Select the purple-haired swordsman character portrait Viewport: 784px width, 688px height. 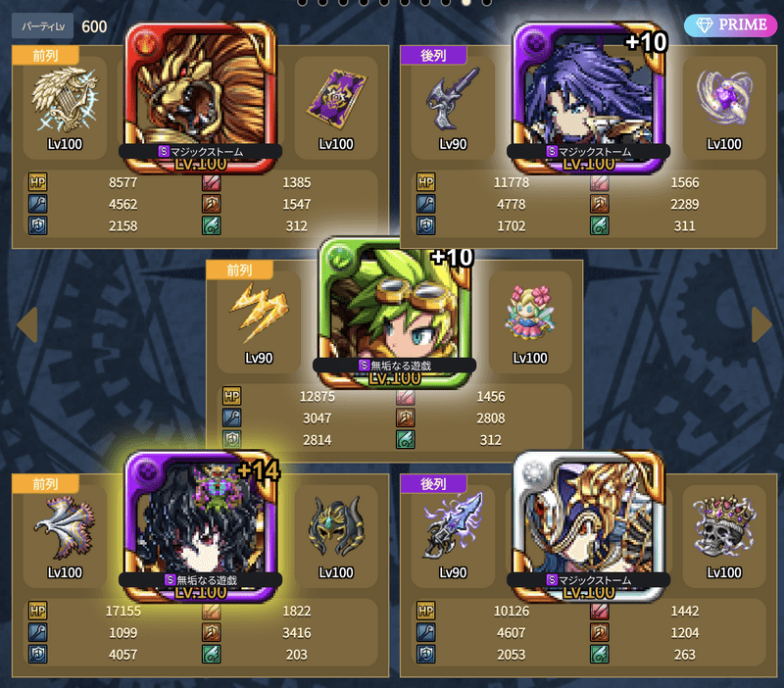point(589,97)
